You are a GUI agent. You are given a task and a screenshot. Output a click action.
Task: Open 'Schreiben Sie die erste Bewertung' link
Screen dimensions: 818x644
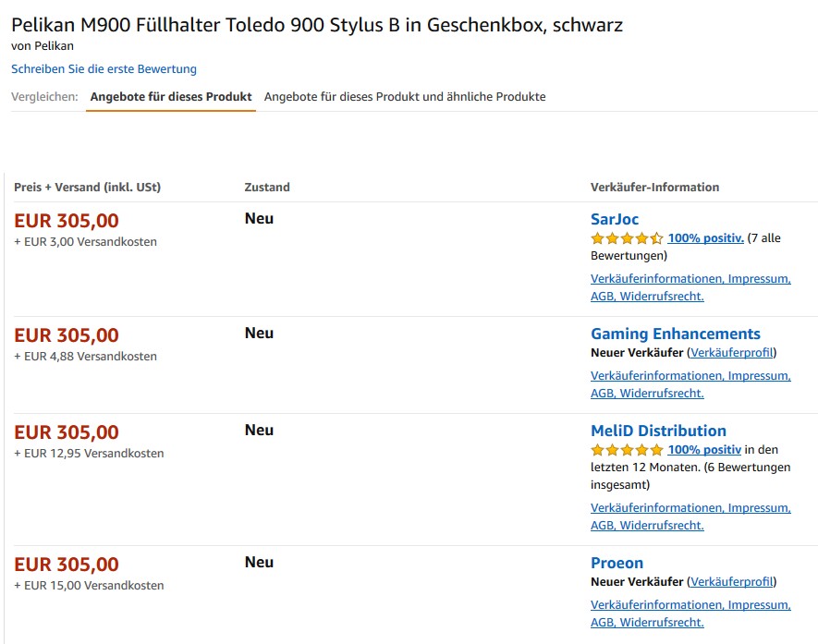tap(104, 68)
